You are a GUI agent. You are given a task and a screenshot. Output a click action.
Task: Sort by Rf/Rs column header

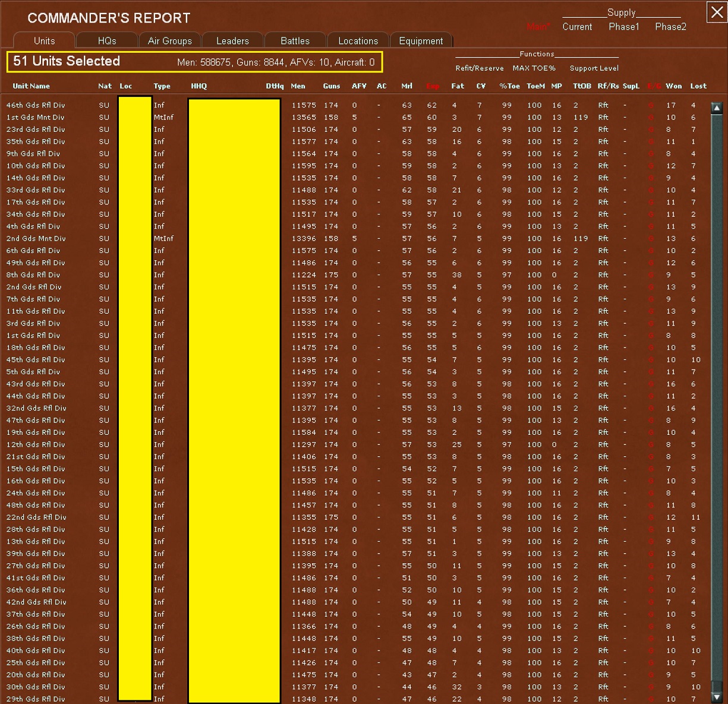608,86
